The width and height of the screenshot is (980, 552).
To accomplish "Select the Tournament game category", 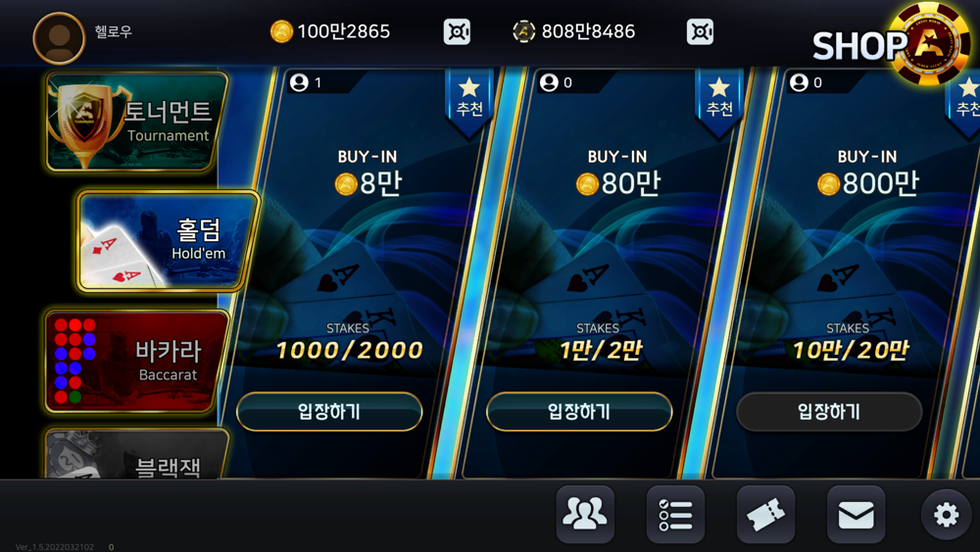I will [x=135, y=122].
